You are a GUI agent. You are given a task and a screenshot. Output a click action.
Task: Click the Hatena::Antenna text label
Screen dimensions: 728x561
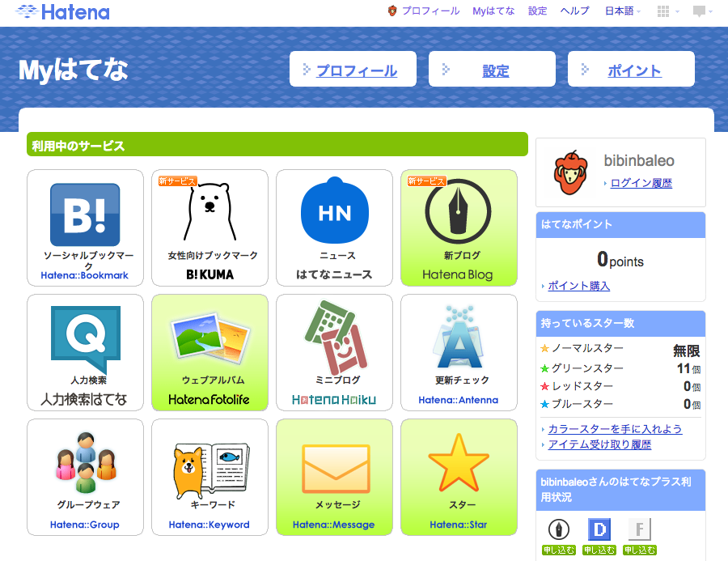pos(459,400)
